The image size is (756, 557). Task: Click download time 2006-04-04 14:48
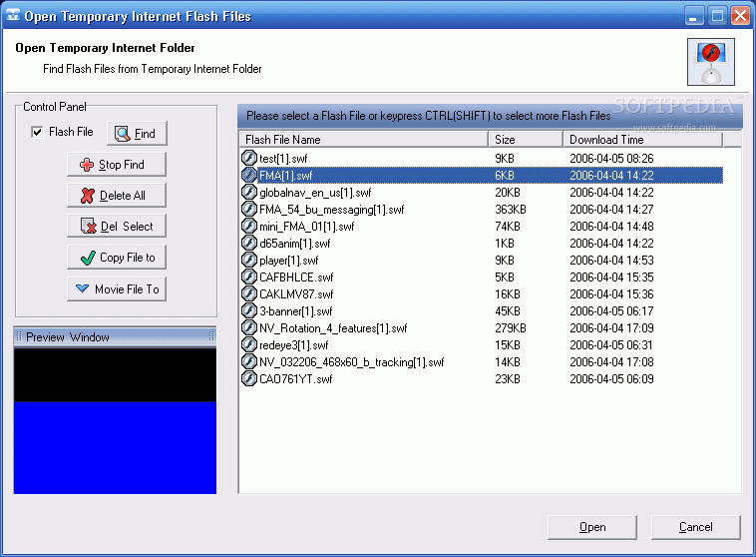[x=611, y=227]
